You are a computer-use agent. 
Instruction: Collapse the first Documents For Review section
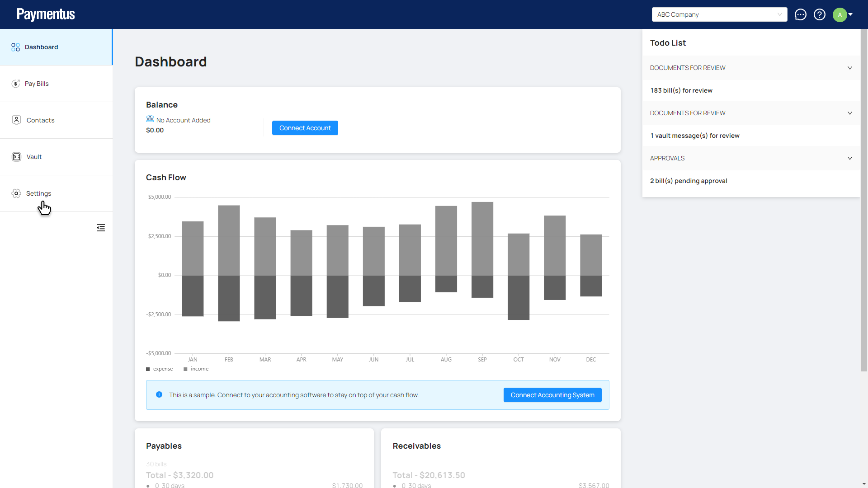coord(849,68)
